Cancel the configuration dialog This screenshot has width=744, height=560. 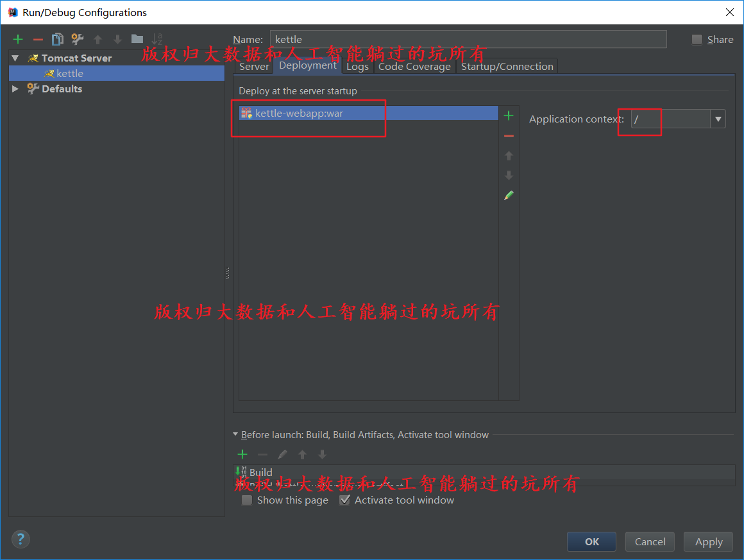(650, 541)
